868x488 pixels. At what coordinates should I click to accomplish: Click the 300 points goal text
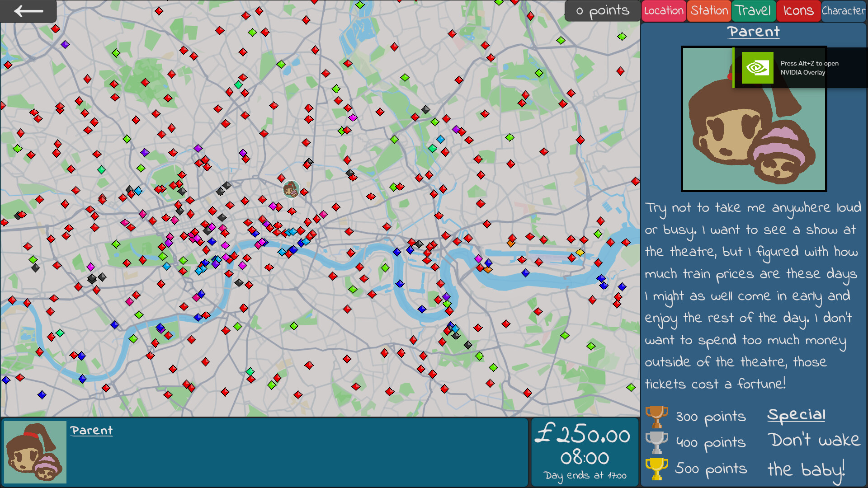(711, 417)
